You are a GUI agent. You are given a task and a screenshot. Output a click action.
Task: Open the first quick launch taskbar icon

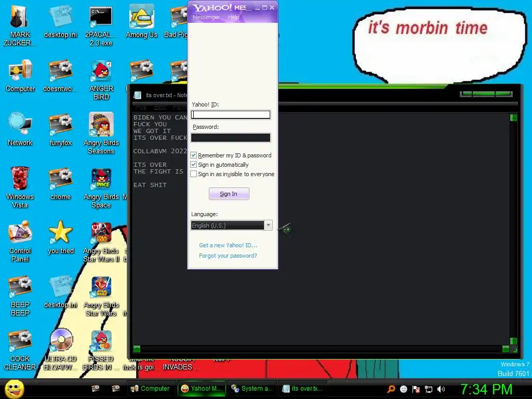(x=96, y=389)
